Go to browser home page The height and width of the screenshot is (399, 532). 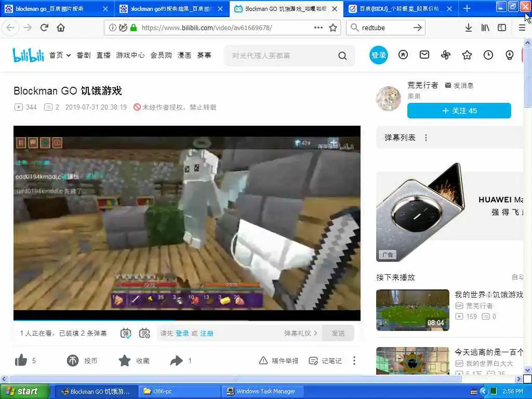61,28
